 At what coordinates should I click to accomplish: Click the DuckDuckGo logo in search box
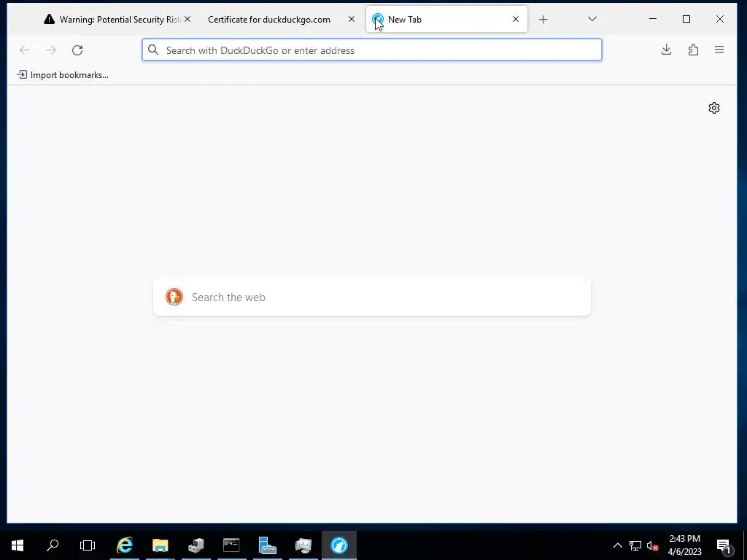point(174,297)
